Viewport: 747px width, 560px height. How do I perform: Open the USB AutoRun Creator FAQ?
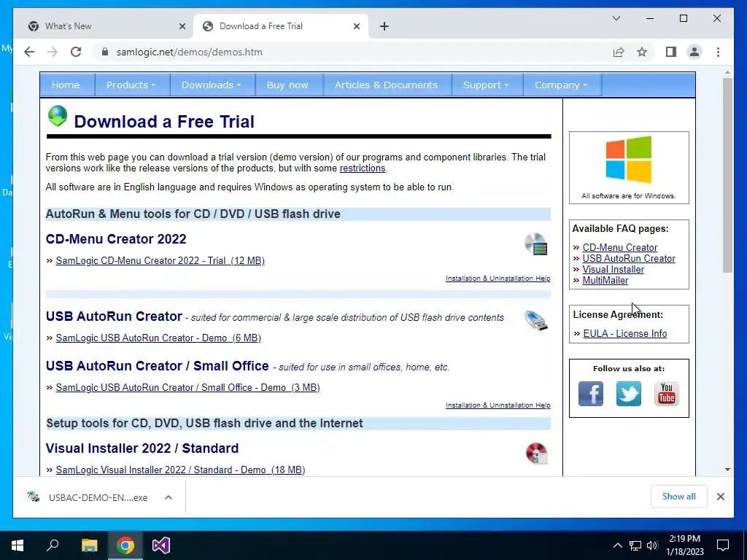pyautogui.click(x=629, y=259)
